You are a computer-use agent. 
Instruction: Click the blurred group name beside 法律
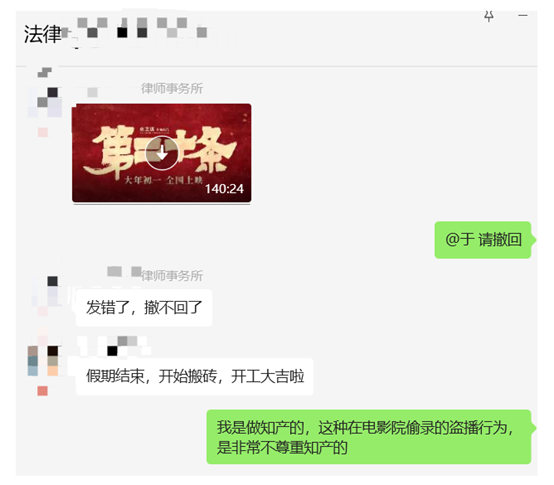pyautogui.click(x=136, y=28)
